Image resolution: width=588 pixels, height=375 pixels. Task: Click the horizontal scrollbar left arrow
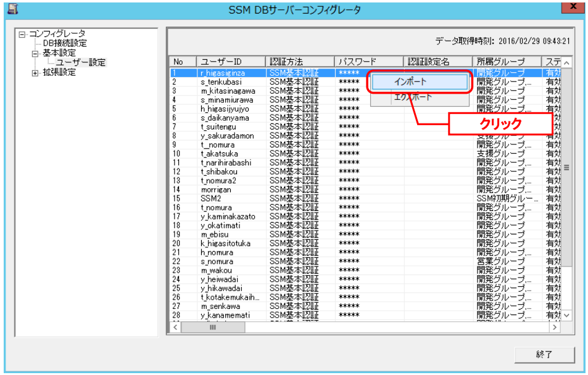(175, 328)
